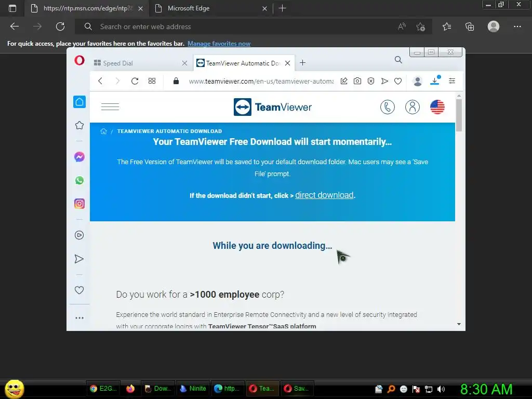Screen dimensions: 532x399
Task: Click scrollbar down arrow in Opera page
Action: click(459, 324)
